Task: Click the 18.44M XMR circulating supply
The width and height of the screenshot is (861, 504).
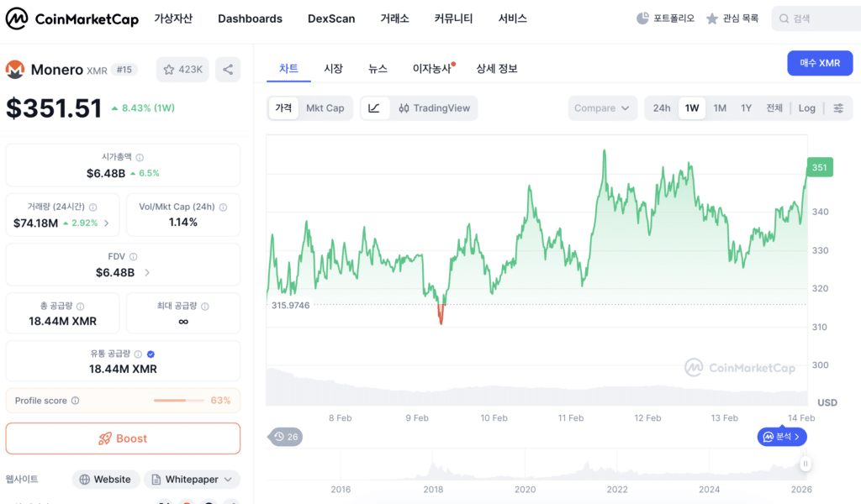Action: 123,369
